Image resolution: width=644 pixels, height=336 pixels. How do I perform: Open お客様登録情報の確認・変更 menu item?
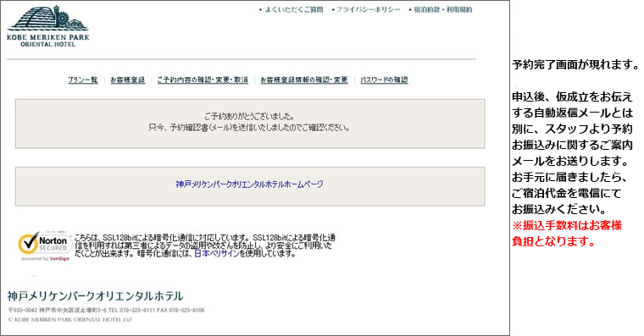(x=304, y=80)
